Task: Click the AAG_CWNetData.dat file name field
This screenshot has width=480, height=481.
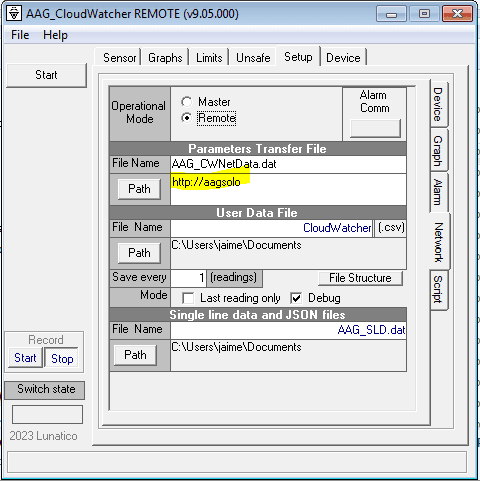Action: coord(288,164)
